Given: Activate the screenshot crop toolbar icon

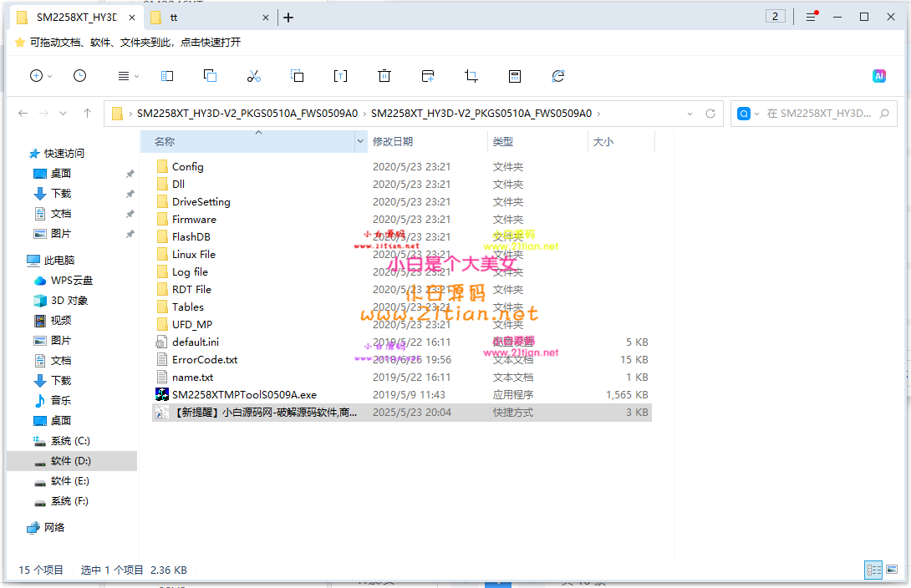Looking at the screenshot, I should tap(471, 75).
